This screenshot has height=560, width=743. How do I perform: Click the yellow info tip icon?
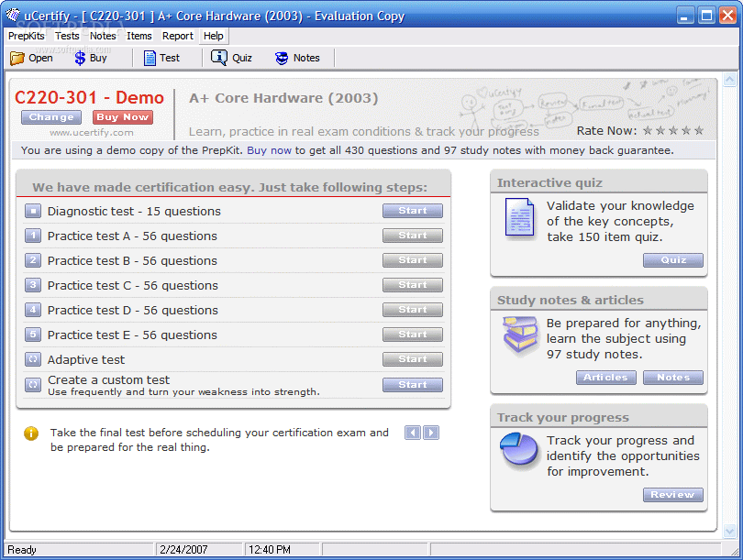pyautogui.click(x=31, y=434)
